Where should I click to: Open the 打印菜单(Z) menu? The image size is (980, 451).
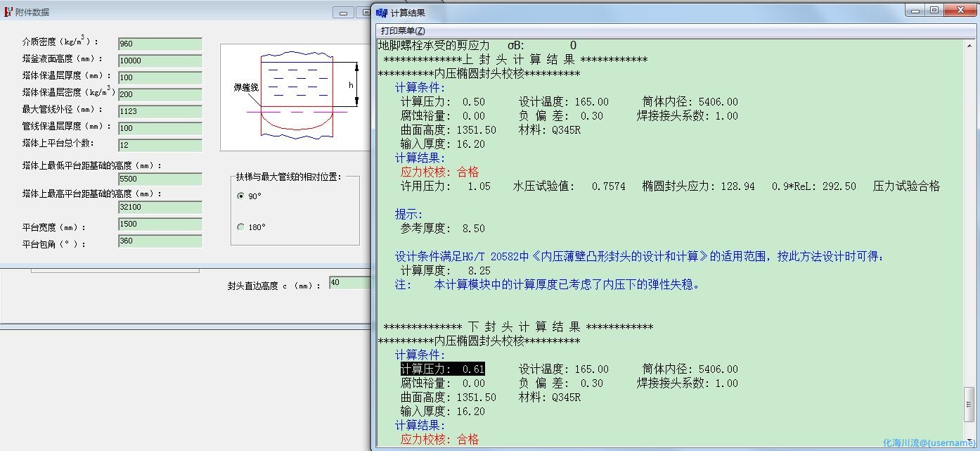[x=403, y=30]
